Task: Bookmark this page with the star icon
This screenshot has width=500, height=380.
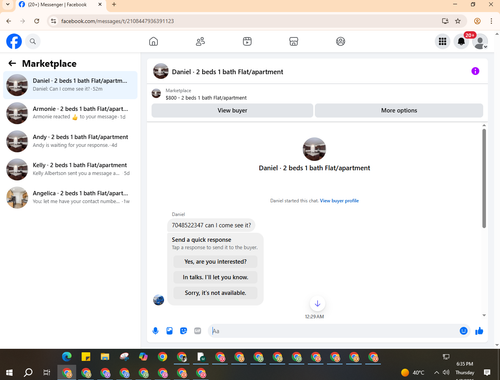Action: [x=458, y=21]
